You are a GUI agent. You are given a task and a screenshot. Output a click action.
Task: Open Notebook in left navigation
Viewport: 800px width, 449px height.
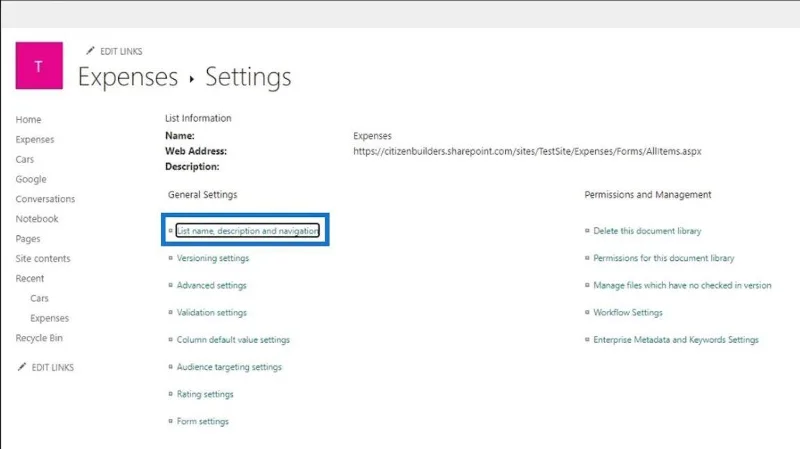[x=37, y=219]
